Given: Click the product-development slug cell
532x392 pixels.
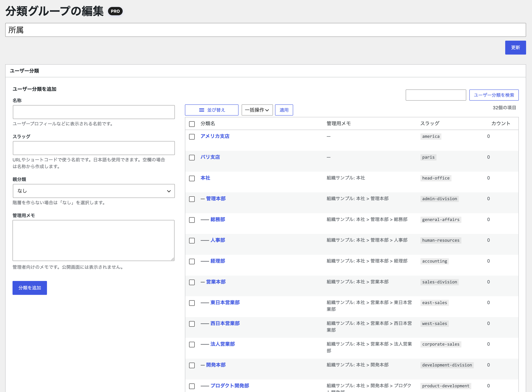Looking at the screenshot, I should click(x=446, y=386).
